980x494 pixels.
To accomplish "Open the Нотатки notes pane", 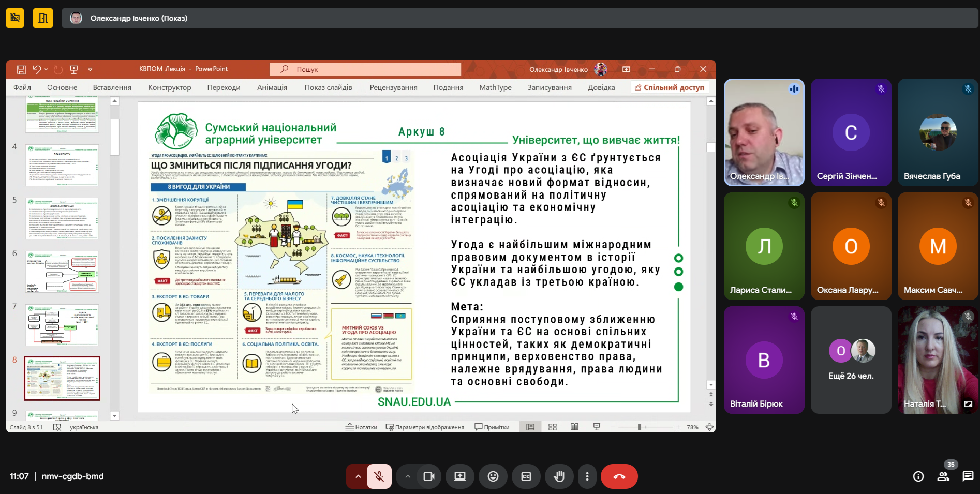I will [x=362, y=427].
